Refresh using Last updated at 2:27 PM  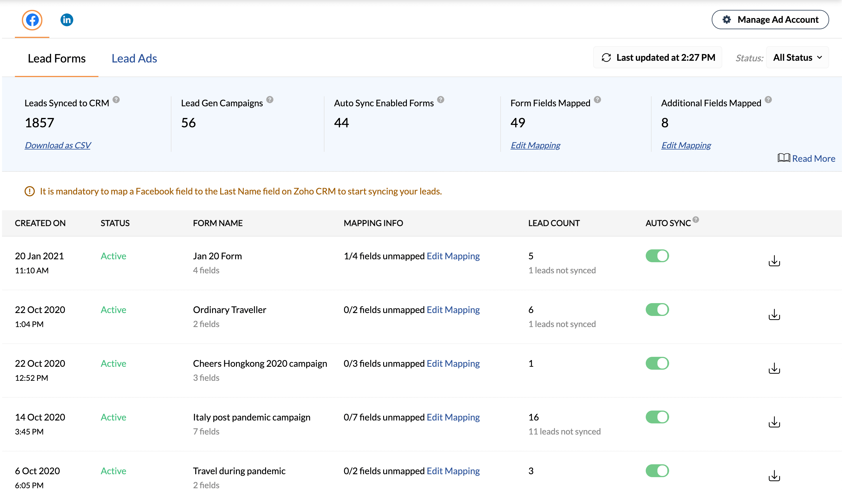point(658,58)
